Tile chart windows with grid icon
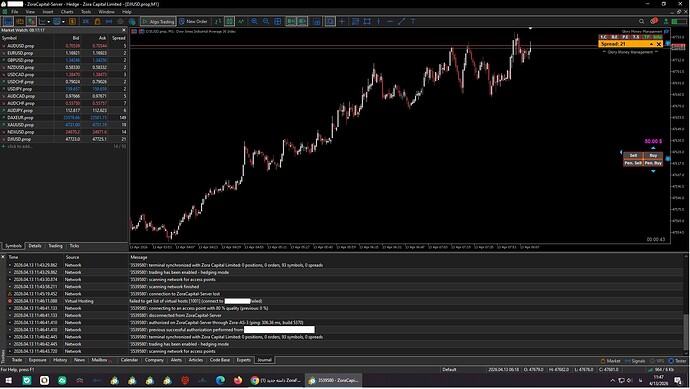The width and height of the screenshot is (690, 389). [278, 21]
